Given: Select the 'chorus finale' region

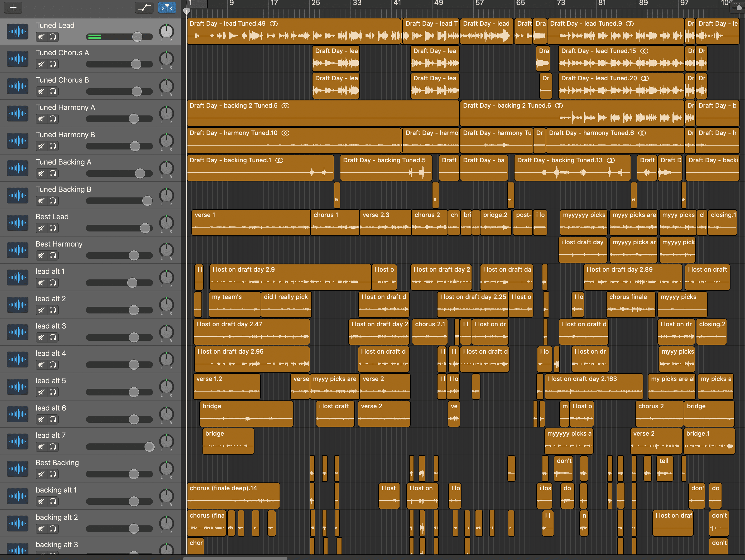Looking at the screenshot, I should pos(631,305).
